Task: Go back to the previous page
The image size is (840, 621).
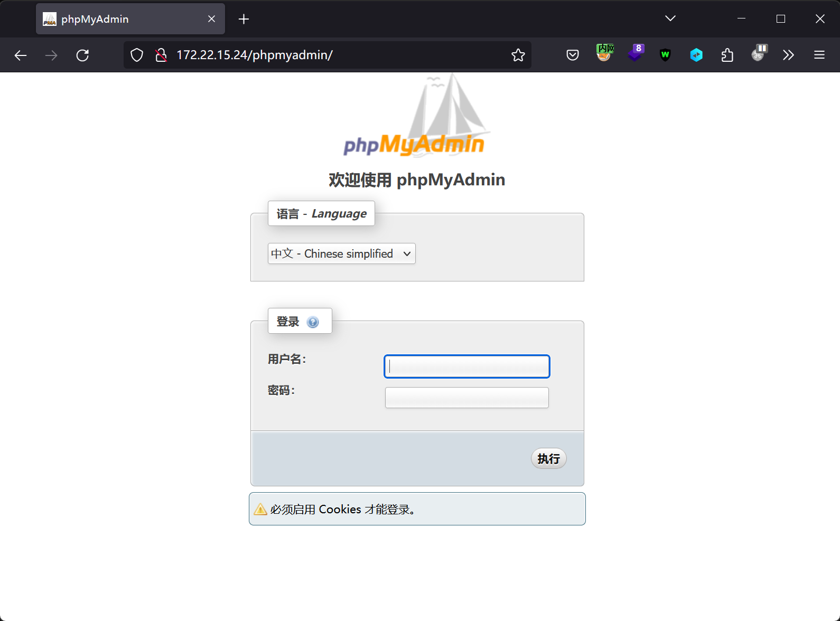Action: [x=21, y=55]
